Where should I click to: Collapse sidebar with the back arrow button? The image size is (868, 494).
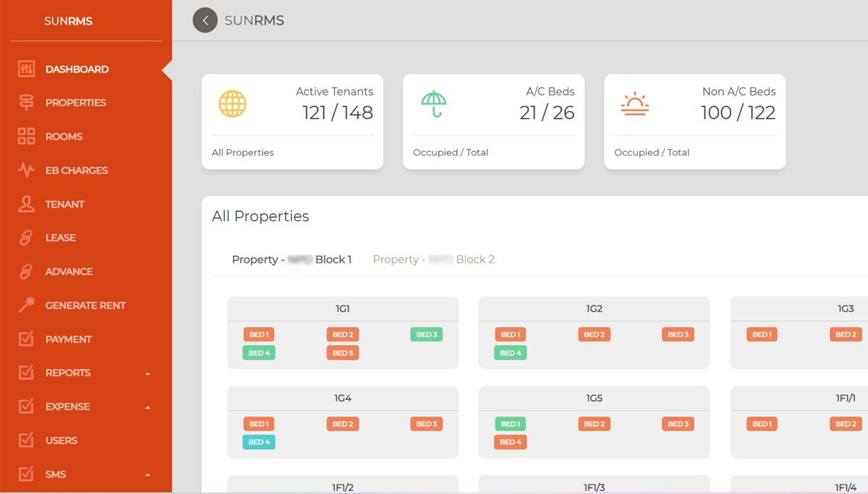pyautogui.click(x=205, y=20)
